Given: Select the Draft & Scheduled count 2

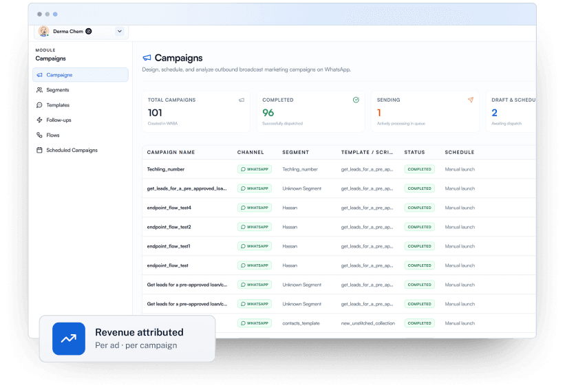Looking at the screenshot, I should (494, 113).
